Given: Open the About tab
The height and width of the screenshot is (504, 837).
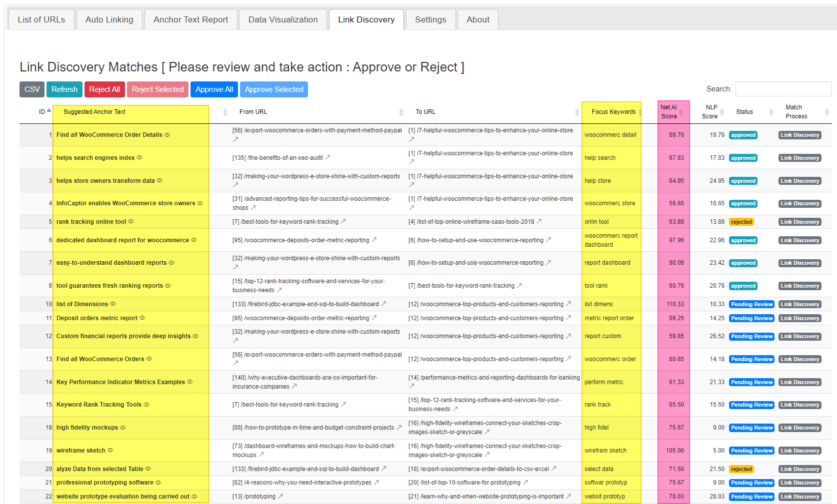Looking at the screenshot, I should pyautogui.click(x=478, y=19).
